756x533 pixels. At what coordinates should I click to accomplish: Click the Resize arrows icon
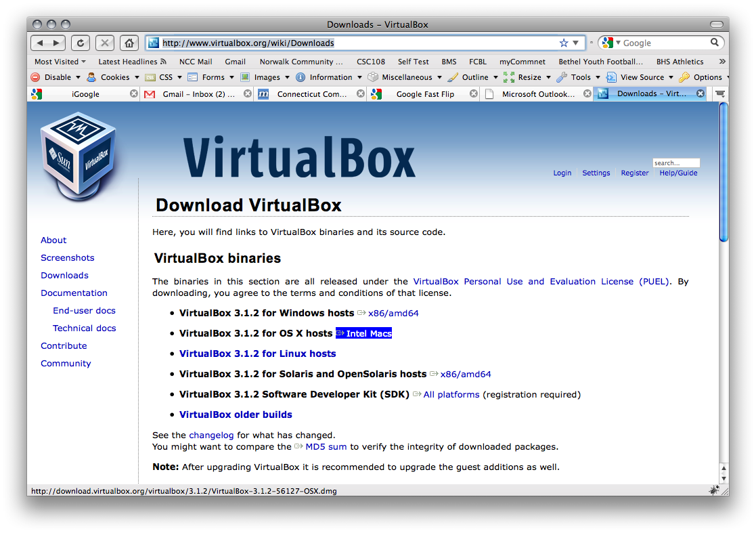point(509,77)
